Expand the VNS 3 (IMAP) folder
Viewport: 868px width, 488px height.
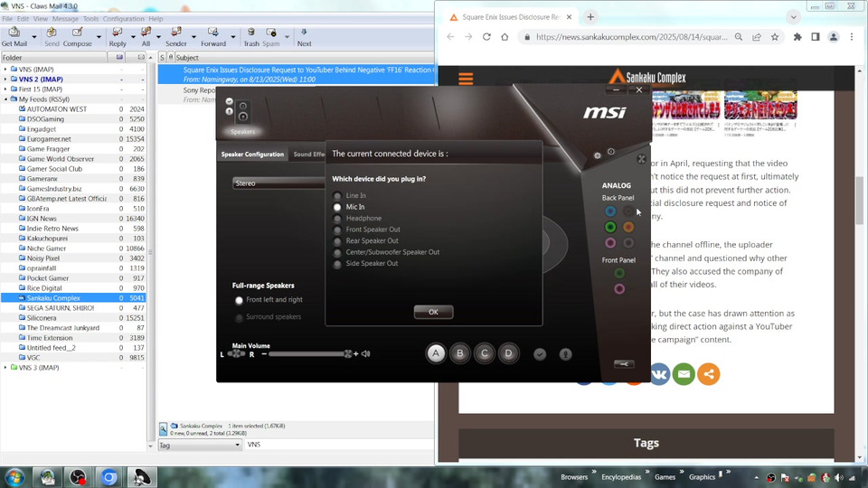(x=5, y=368)
